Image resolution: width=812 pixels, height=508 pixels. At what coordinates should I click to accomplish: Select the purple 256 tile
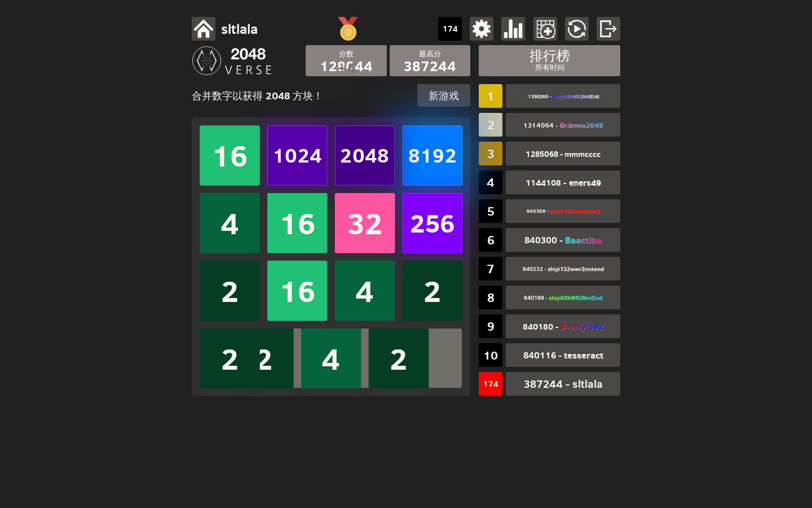click(433, 224)
